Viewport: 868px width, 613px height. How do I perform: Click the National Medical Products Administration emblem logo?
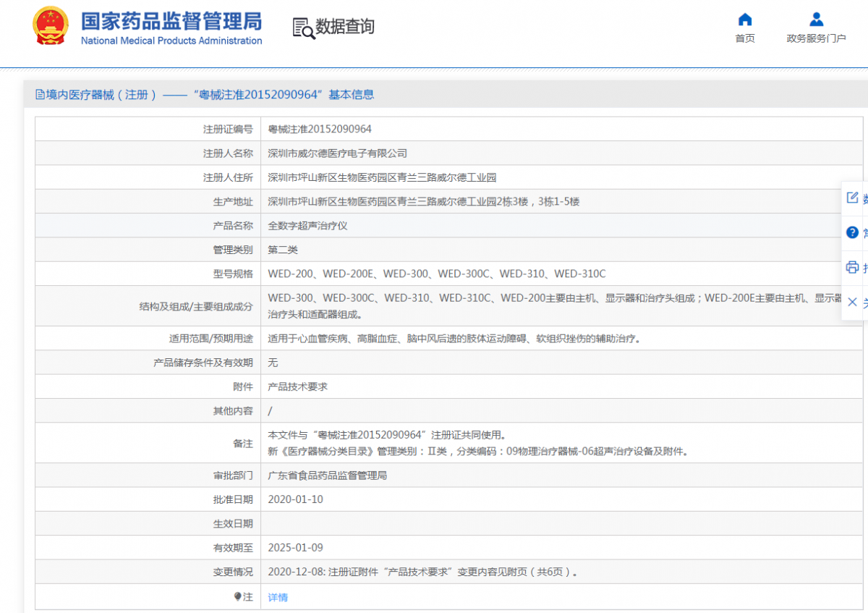[51, 25]
